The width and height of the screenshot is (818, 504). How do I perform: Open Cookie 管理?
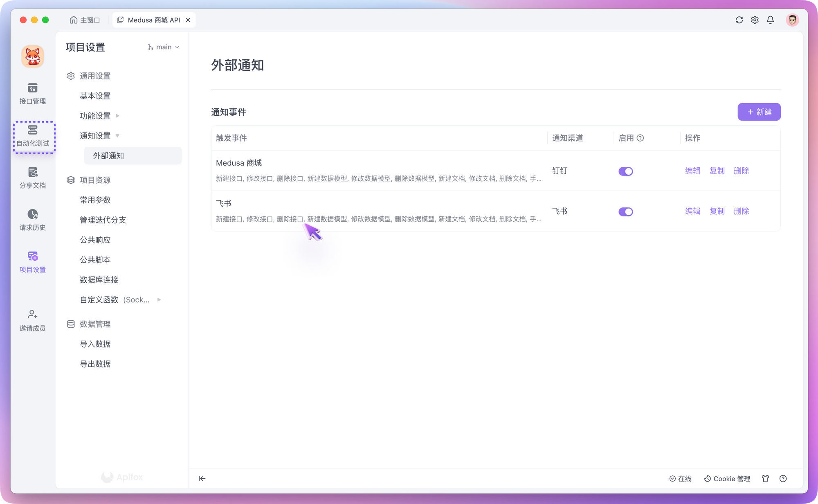727,479
